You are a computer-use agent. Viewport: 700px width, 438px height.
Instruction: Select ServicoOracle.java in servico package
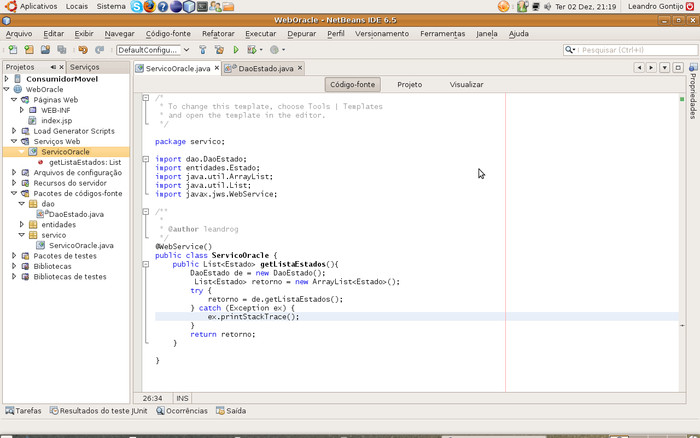point(81,245)
